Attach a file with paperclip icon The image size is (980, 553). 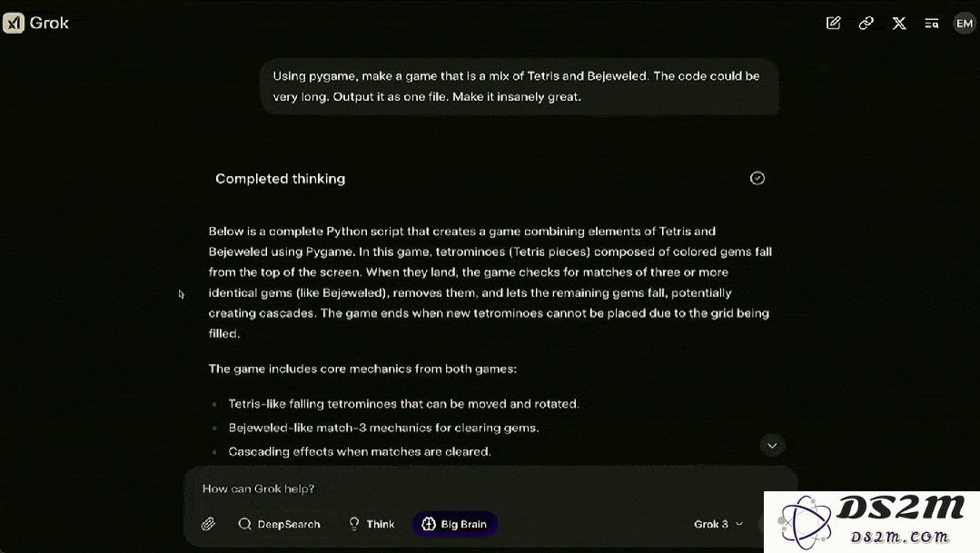pyautogui.click(x=208, y=524)
